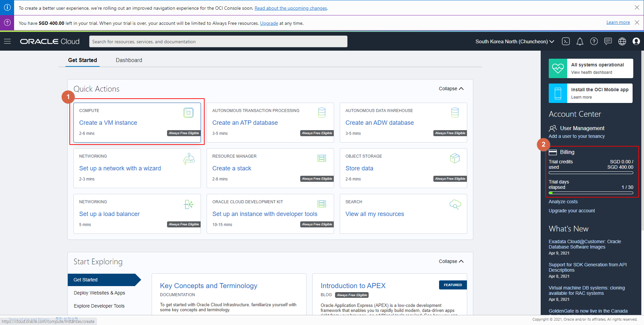Click the mobile phone app icon
644x325 pixels.
(558, 93)
